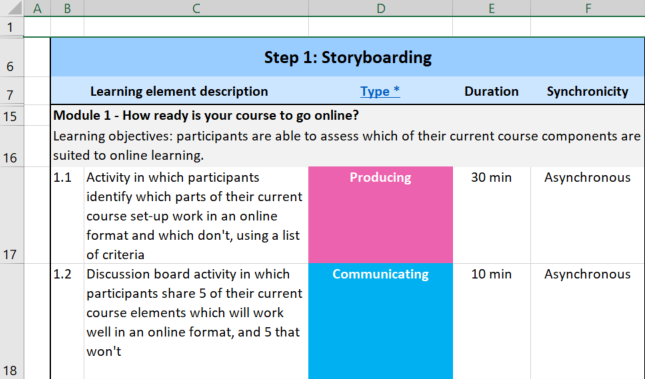645x379 pixels.
Task: Select row 6 header
Action: [12, 57]
